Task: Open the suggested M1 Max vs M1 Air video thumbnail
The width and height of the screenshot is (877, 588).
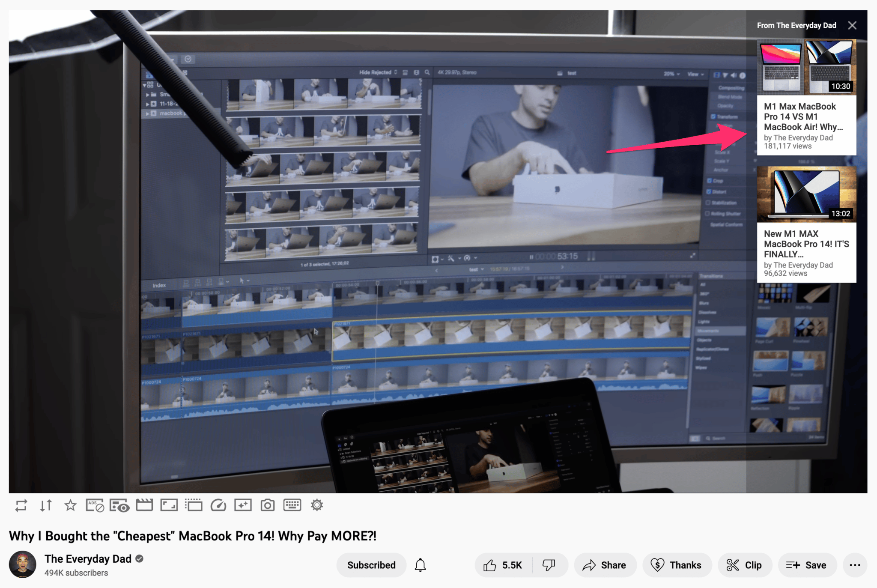Action: [x=806, y=66]
